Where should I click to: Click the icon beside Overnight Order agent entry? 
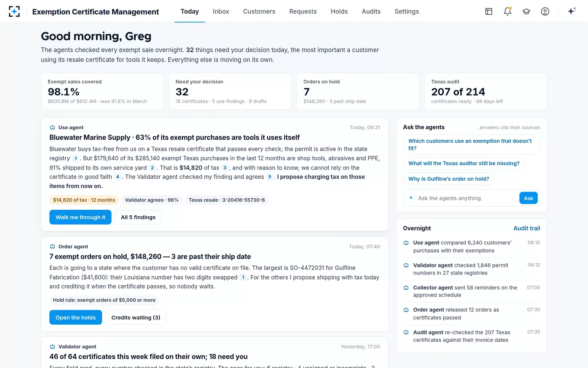(x=406, y=310)
